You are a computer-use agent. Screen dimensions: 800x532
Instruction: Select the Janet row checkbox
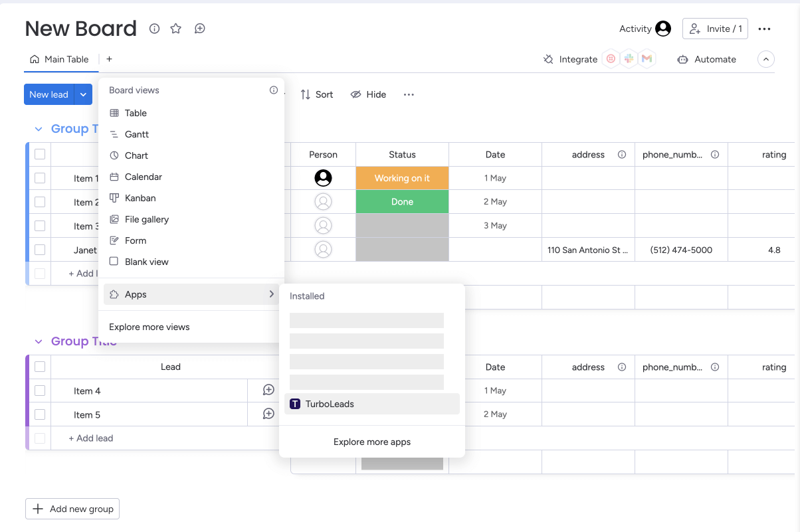[40, 250]
